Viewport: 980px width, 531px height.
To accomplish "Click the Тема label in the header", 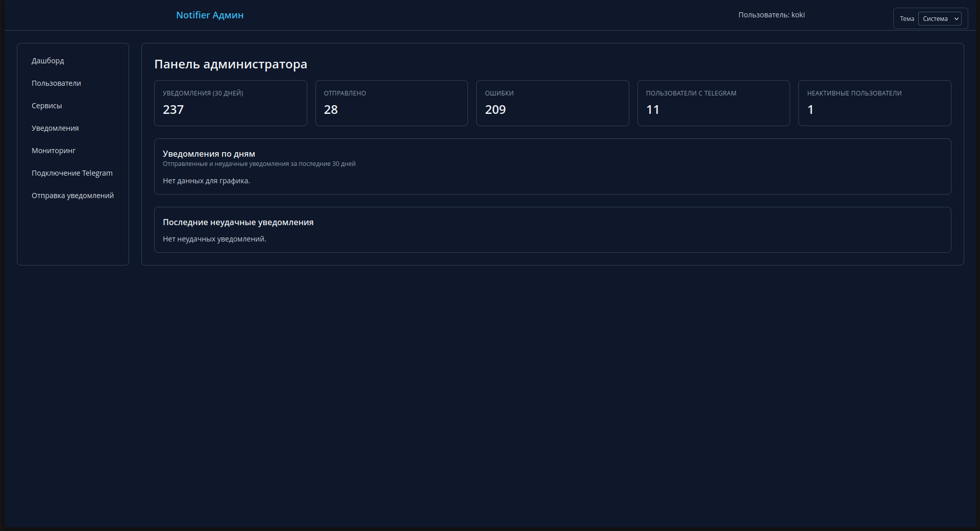I will click(906, 19).
